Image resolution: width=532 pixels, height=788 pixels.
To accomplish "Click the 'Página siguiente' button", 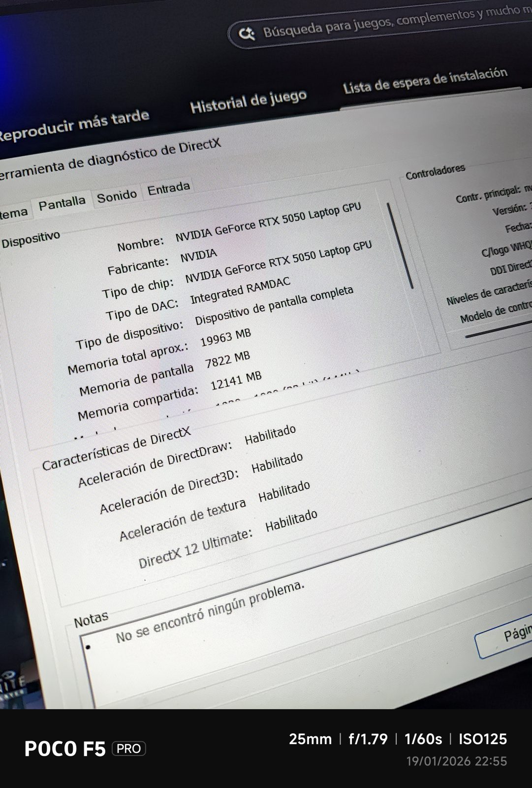I will [x=504, y=636].
